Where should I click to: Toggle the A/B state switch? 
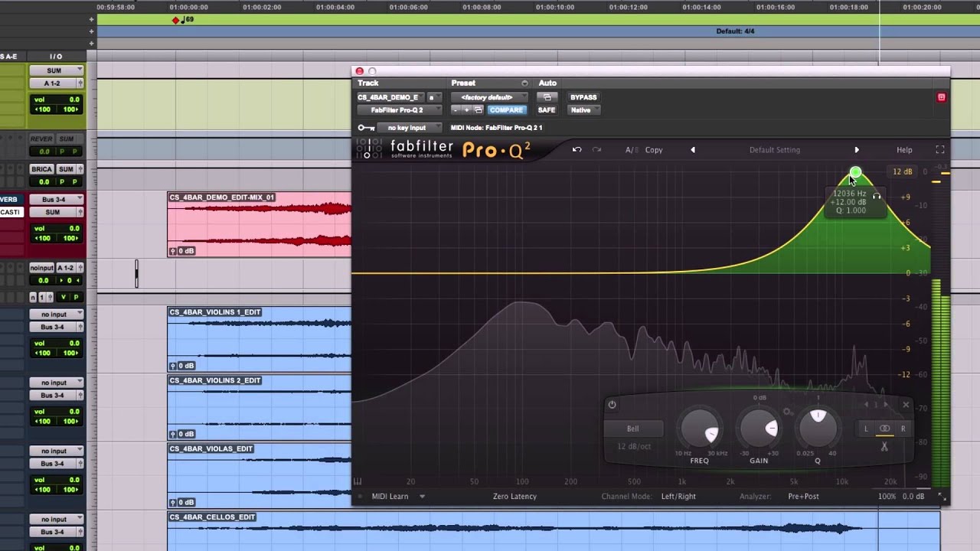tap(630, 150)
